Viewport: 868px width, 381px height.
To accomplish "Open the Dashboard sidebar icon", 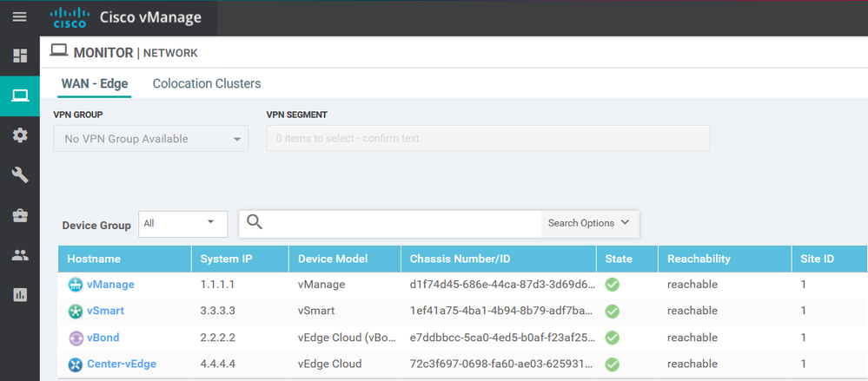I will [20, 56].
